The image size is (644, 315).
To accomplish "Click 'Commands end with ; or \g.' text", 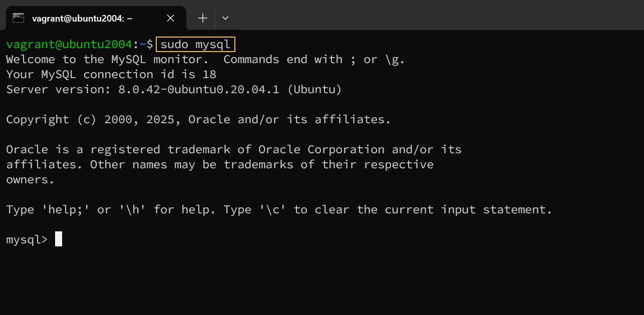I will click(314, 60).
